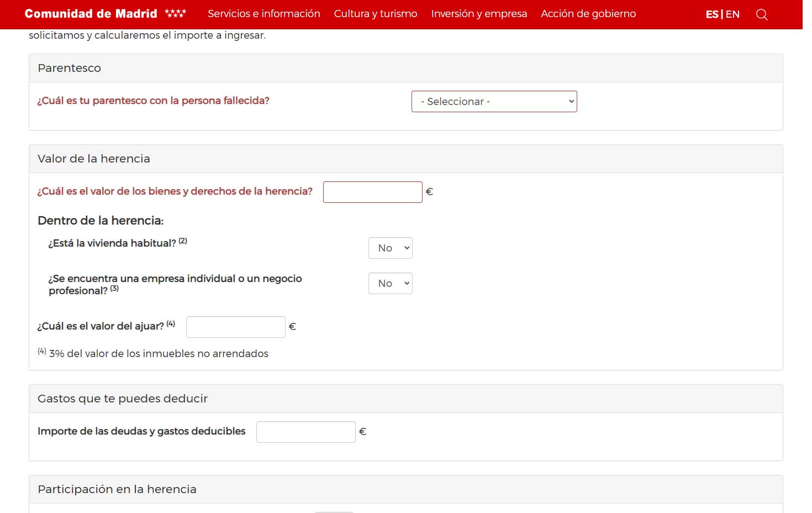Click the valor del ajuar input
The height and width of the screenshot is (513, 812).
click(235, 327)
